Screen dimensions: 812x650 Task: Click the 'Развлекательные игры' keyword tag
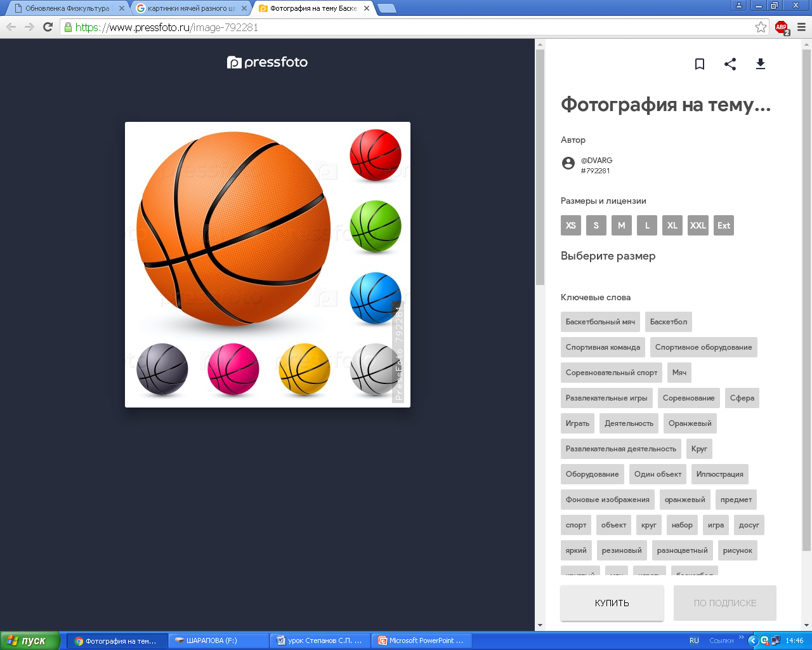606,398
